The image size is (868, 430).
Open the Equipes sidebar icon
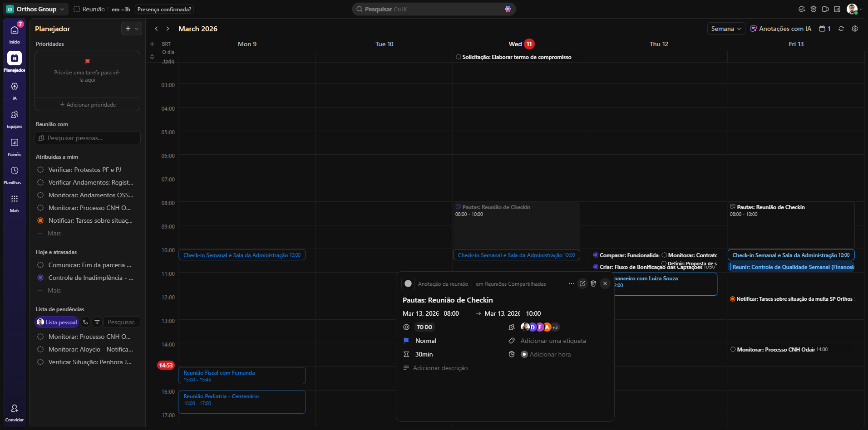(x=15, y=115)
